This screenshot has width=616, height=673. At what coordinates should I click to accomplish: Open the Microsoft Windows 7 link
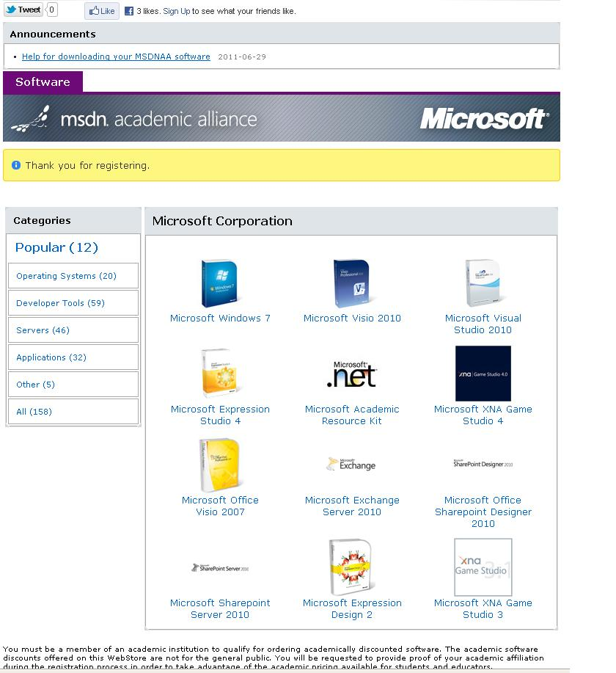220,318
